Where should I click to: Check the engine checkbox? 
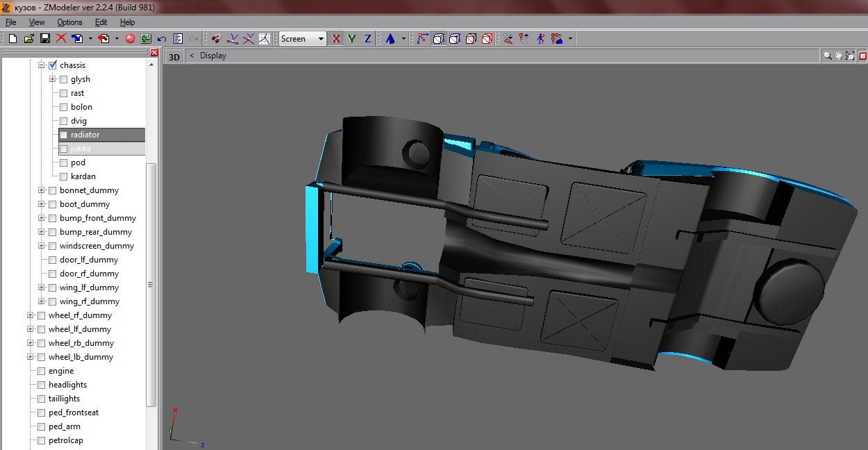[42, 371]
